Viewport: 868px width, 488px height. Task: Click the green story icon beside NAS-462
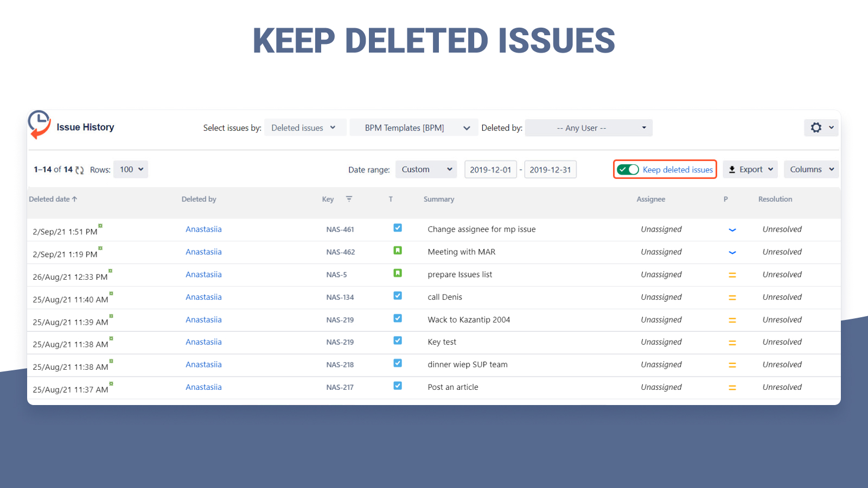click(x=397, y=251)
